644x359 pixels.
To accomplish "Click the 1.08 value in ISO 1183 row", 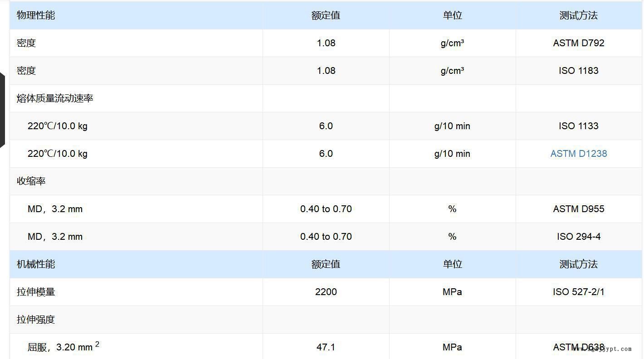I will click(326, 71).
